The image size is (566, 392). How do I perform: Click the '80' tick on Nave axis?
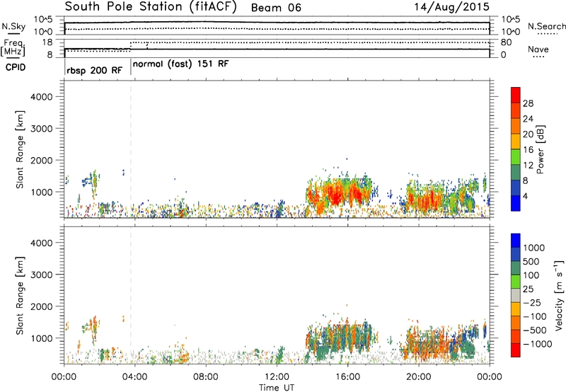point(506,42)
